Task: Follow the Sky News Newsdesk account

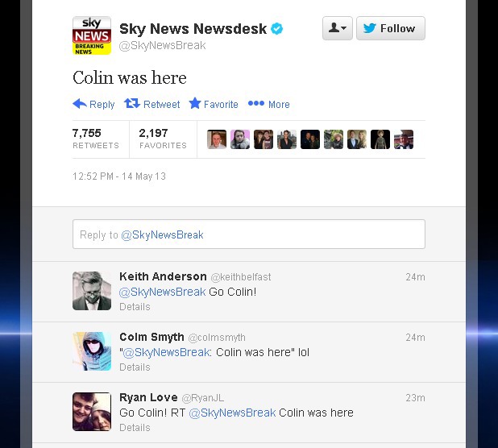Action: pos(391,28)
